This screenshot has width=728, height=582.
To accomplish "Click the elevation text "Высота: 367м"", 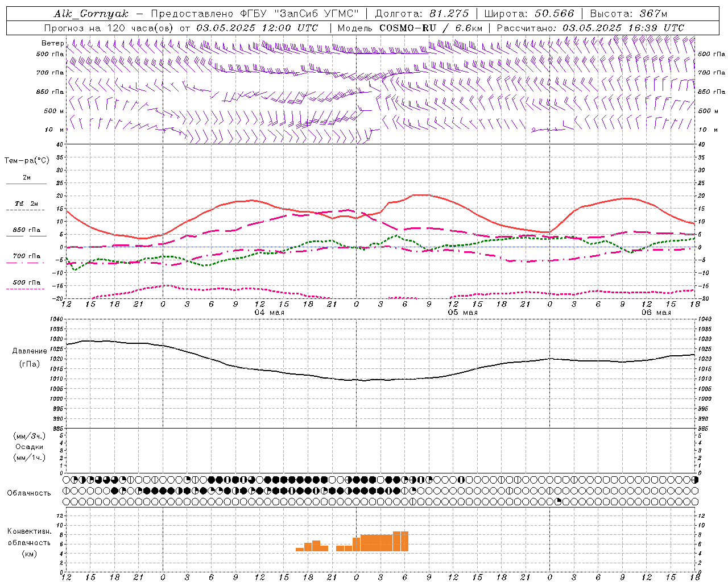I will point(628,14).
